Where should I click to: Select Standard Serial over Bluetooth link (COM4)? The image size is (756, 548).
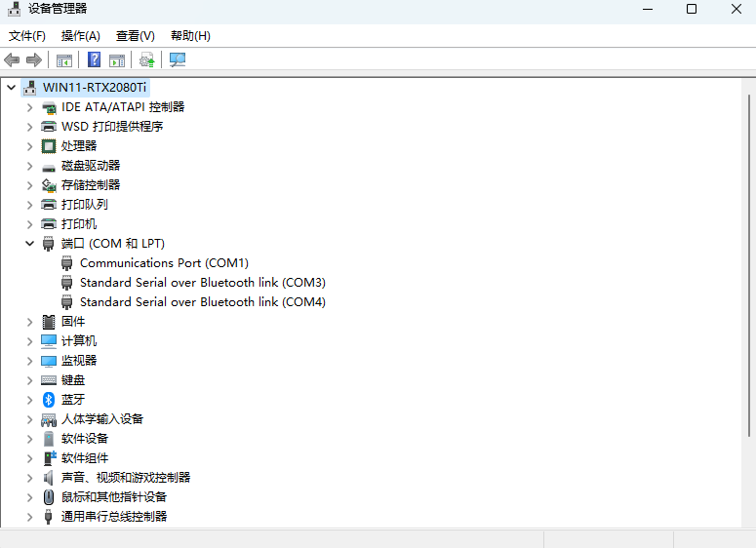pos(202,302)
